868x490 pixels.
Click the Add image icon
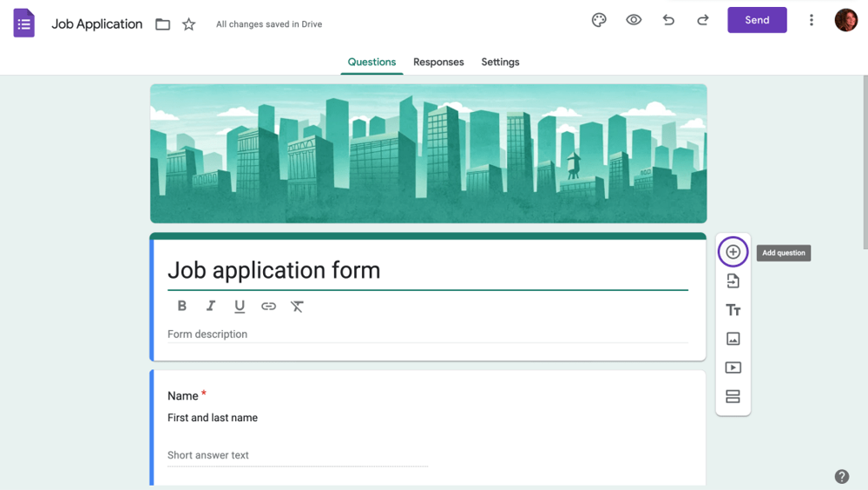(x=733, y=339)
